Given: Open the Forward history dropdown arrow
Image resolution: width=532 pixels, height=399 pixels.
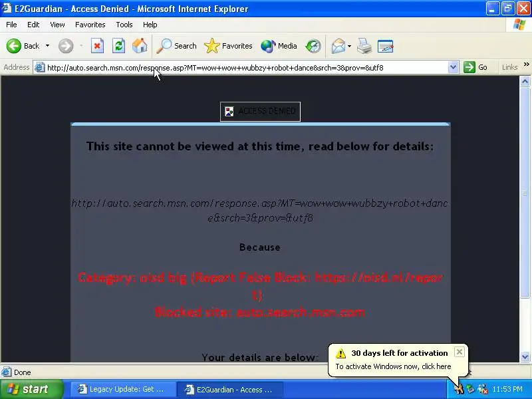Looking at the screenshot, I should (81, 46).
